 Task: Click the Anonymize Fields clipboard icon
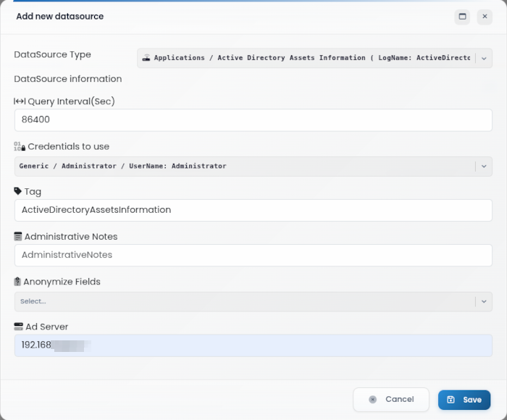[x=17, y=282]
